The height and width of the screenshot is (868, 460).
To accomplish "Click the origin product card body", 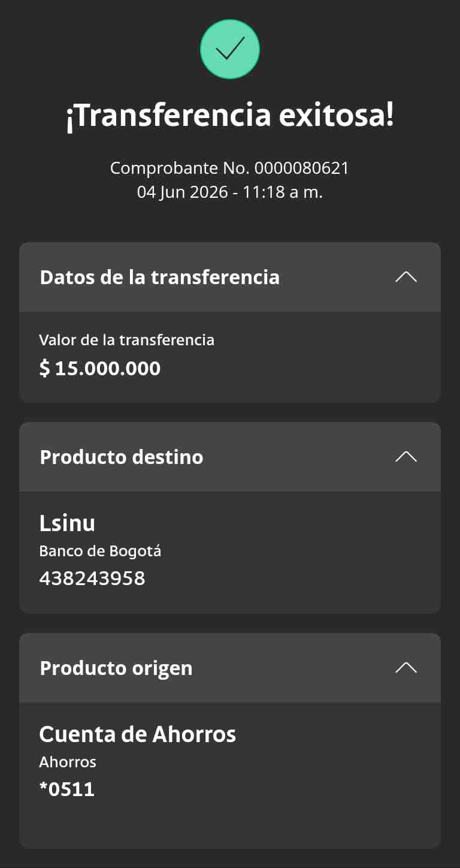I will (x=230, y=776).
